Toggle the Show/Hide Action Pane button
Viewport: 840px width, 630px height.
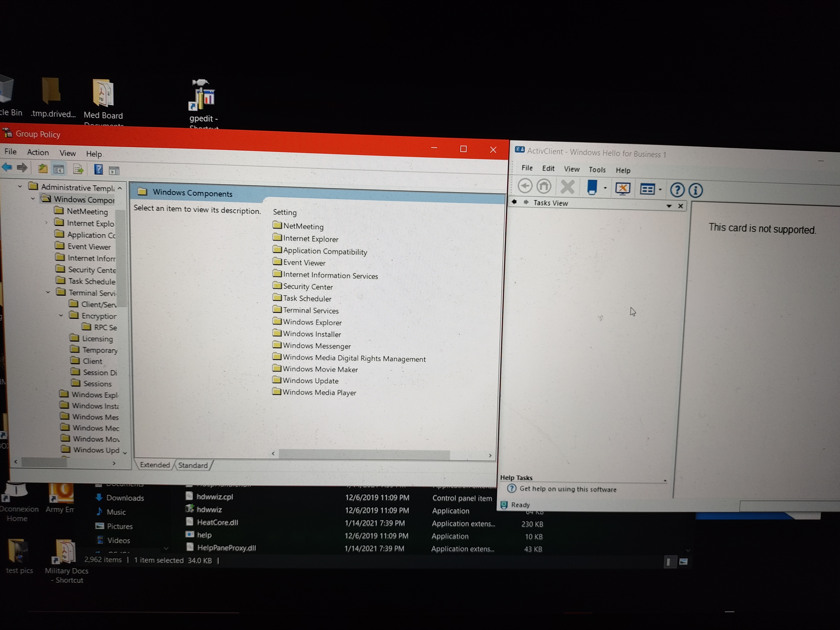tap(114, 171)
